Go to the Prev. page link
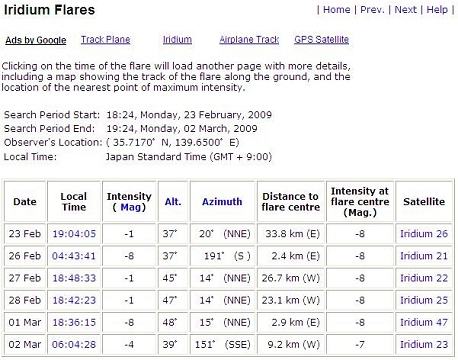The image size is (458, 360). point(375,10)
